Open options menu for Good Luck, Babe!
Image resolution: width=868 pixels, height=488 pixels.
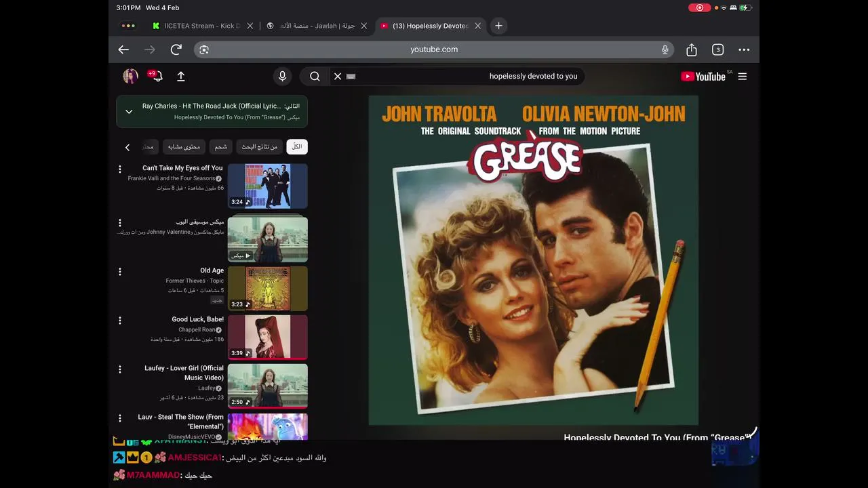(x=120, y=321)
